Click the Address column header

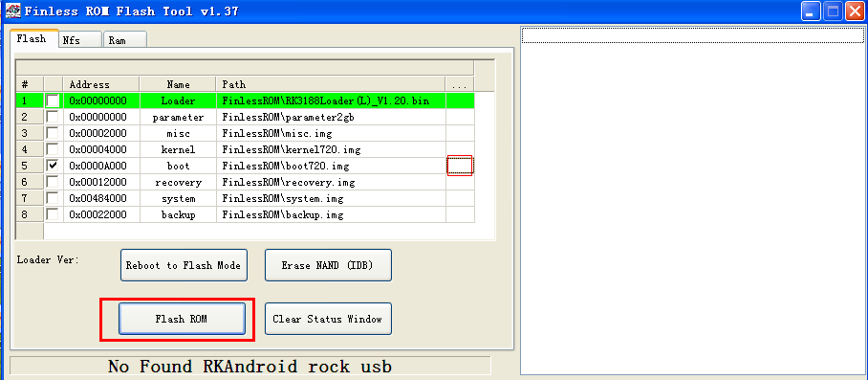point(101,84)
